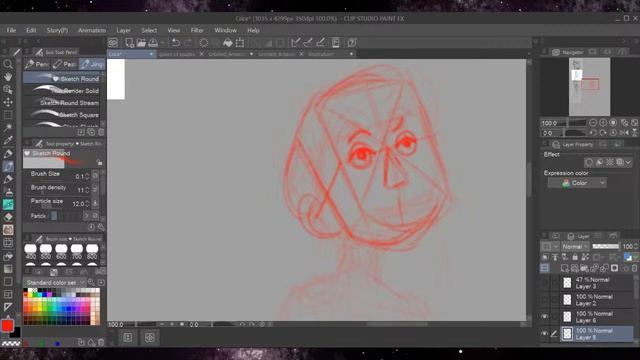Image resolution: width=640 pixels, height=360 pixels.
Task: Open dropdown arrow beside command bar Save icon
Action: pyautogui.click(x=162, y=42)
